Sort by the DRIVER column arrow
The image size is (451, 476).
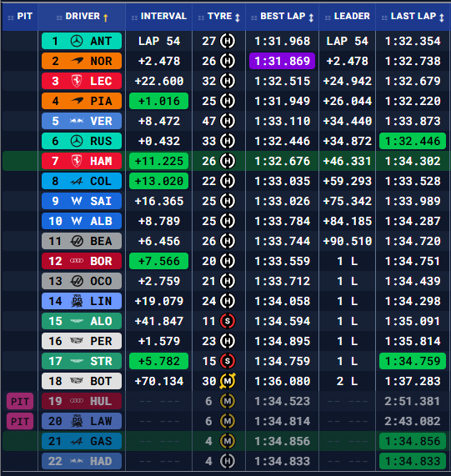click(105, 18)
